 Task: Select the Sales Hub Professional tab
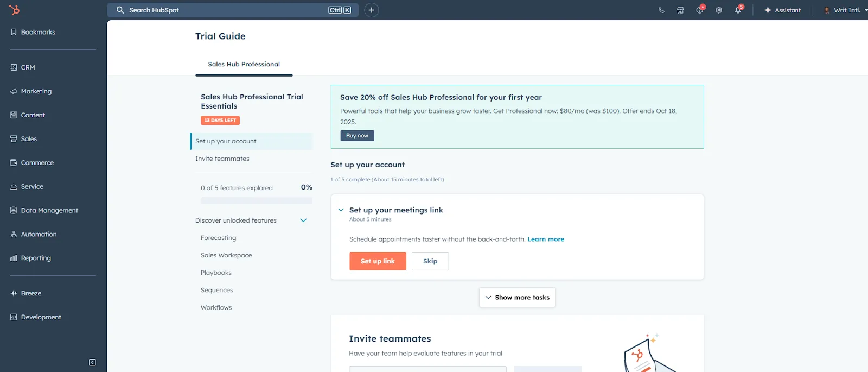pos(244,64)
